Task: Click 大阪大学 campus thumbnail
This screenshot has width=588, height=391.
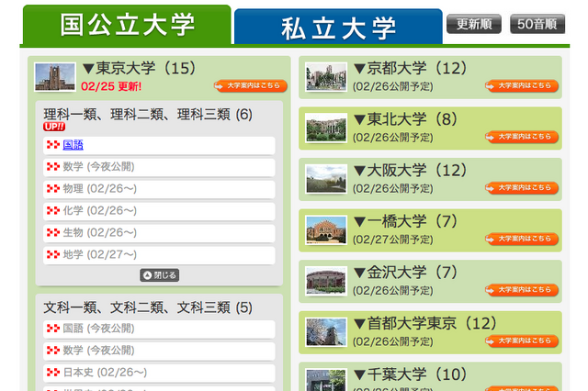Action: point(326,179)
